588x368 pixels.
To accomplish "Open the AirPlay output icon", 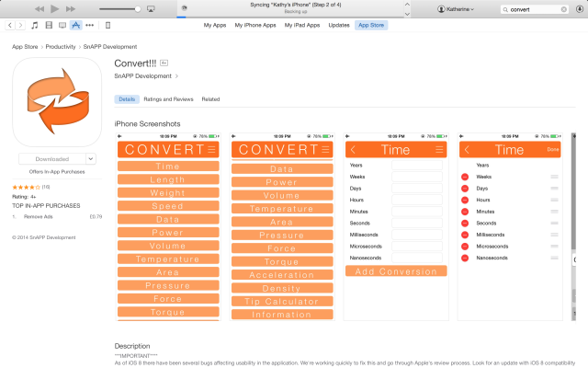I will click(x=151, y=9).
